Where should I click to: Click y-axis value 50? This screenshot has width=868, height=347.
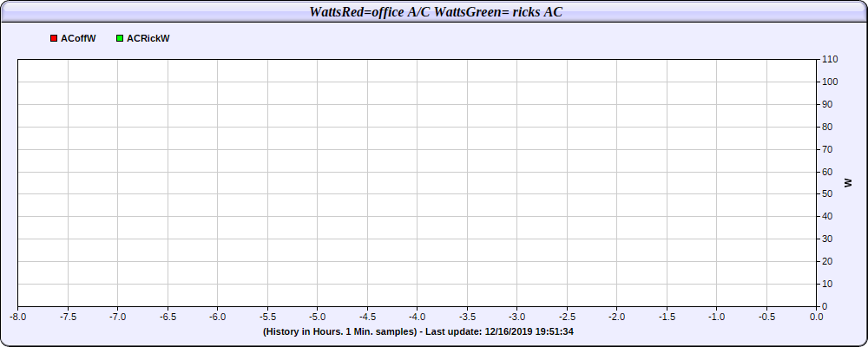click(828, 194)
